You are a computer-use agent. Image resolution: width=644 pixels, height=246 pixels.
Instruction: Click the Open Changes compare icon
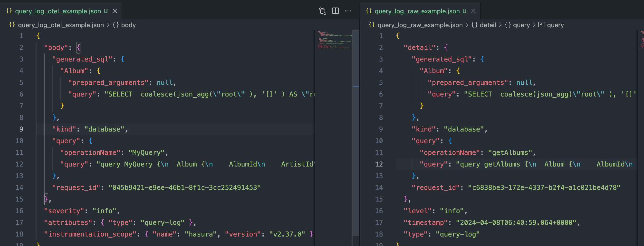[x=323, y=11]
